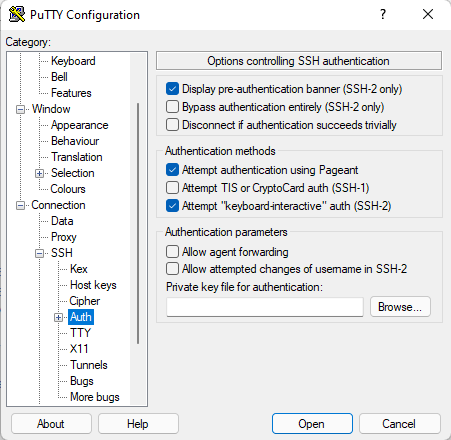Expand the Auth tree node
Screen dimensions: 451x440
(x=58, y=317)
